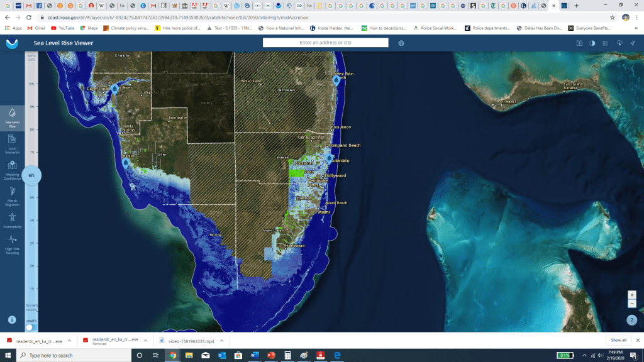Expand options for the Removed readerdc download

coord(146,340)
